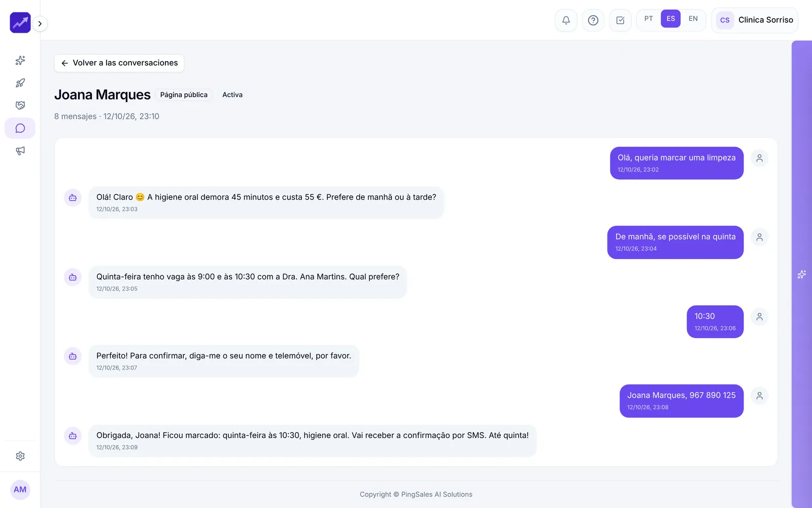Click the Copyright PingSales AI Solutions footer
812x508 pixels.
coord(416,494)
